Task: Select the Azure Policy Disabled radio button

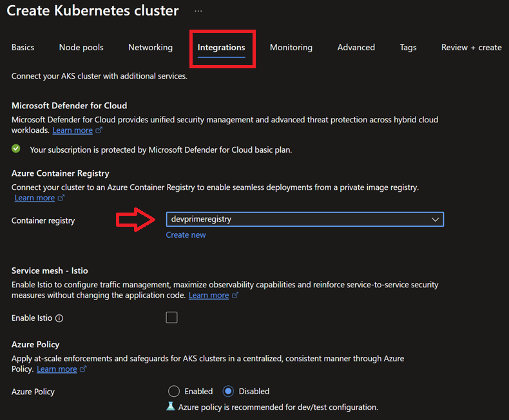Action: coord(228,391)
